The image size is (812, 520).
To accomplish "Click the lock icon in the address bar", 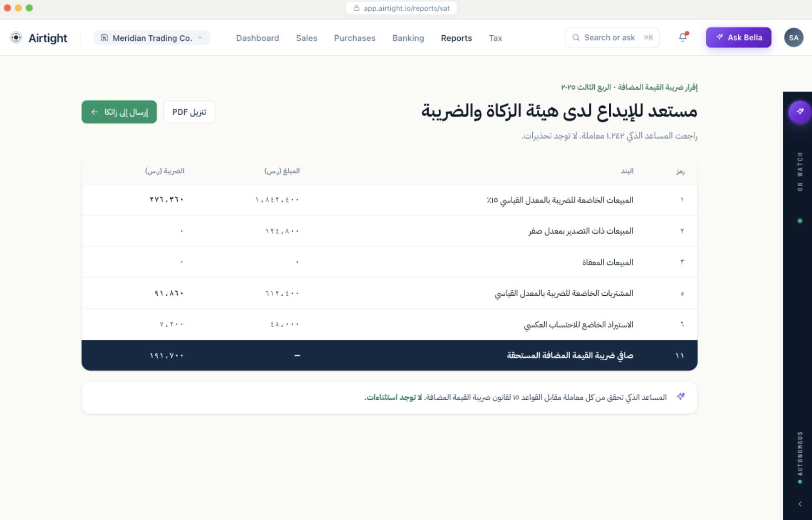I will point(356,8).
